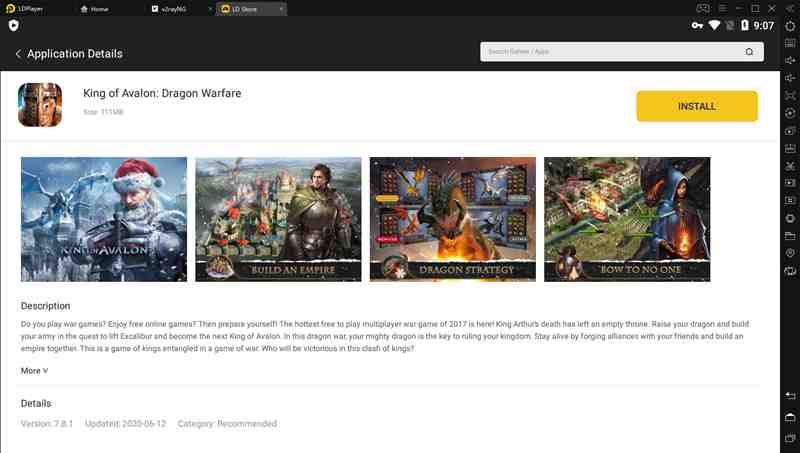Viewport: 800px width, 453px height.
Task: Go back using Application Details arrow
Action: click(x=18, y=54)
